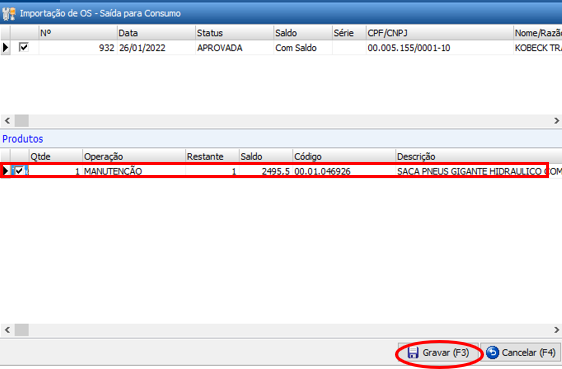This screenshot has width=562, height=369.
Task: Toggle the checkbox for order 932
Action: tap(24, 47)
